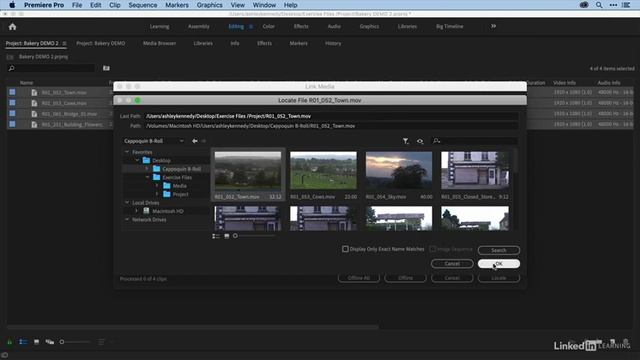Viewport: 640px width, 360px height.
Task: Switch Locate File browser to thumbnail view
Action: [x=227, y=236]
